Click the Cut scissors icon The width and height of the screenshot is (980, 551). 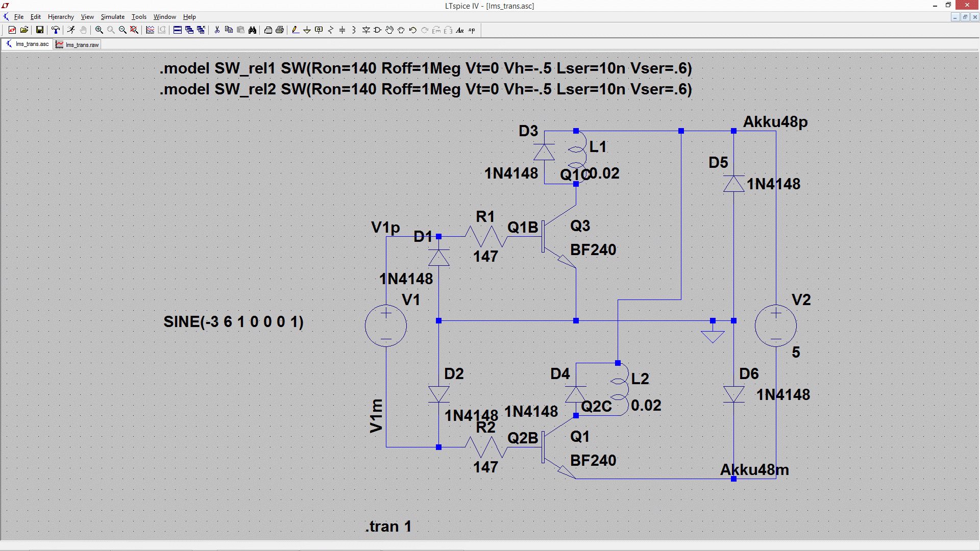(217, 30)
